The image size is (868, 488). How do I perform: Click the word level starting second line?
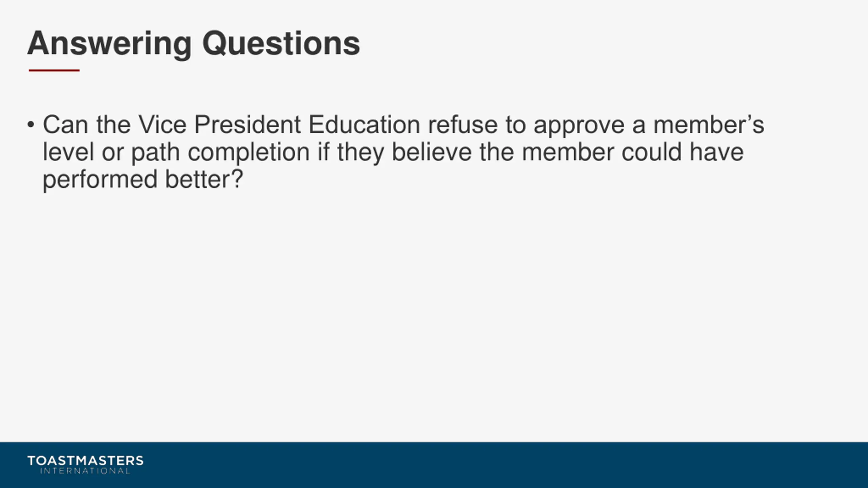click(x=68, y=152)
